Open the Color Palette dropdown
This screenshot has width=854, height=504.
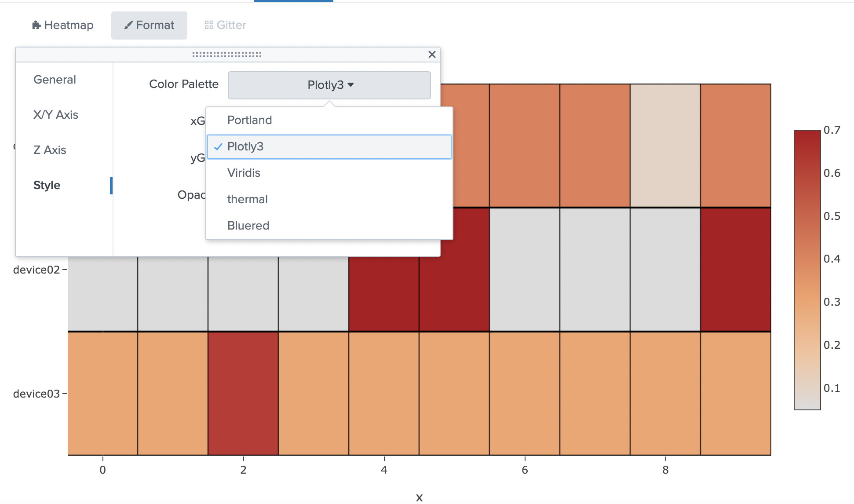pos(329,85)
